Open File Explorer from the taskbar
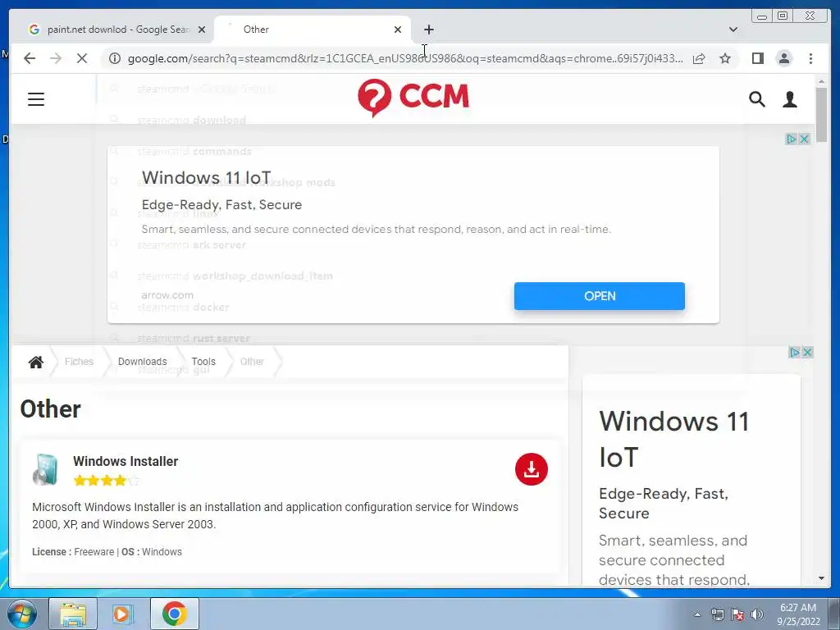The width and height of the screenshot is (840, 630). [73, 614]
